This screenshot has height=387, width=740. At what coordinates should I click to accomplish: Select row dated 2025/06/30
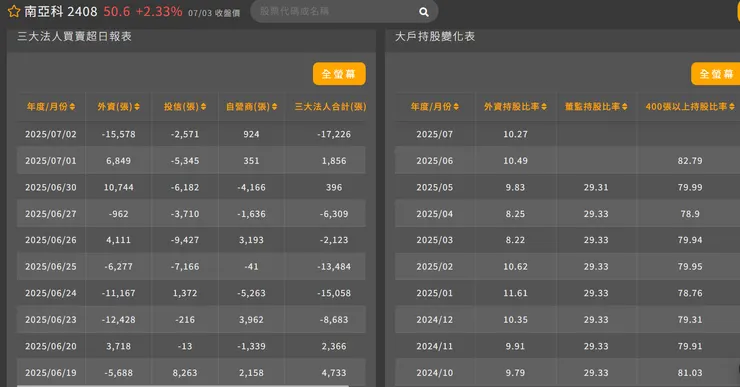tap(191, 187)
